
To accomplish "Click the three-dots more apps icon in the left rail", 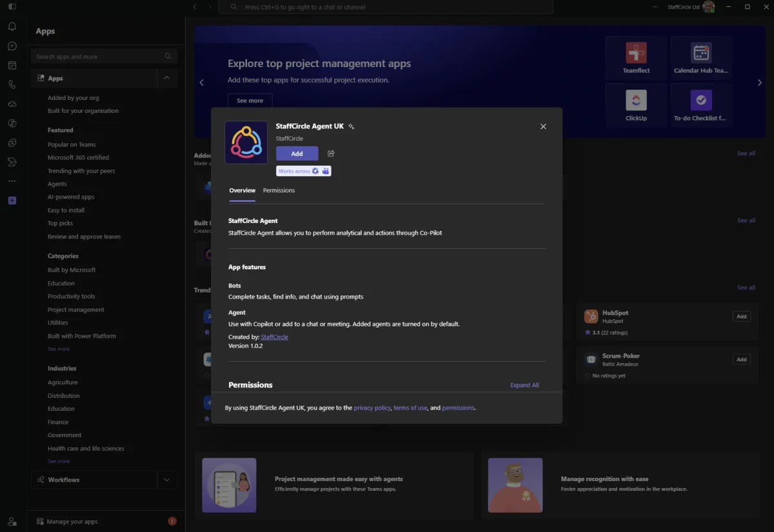I will [12, 181].
